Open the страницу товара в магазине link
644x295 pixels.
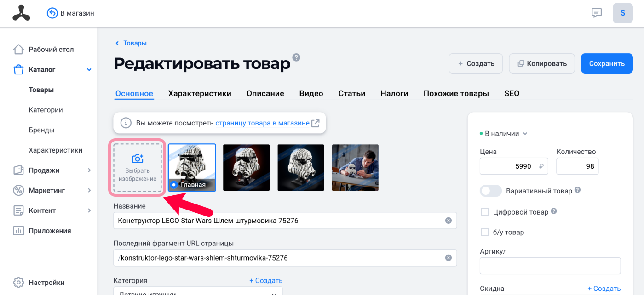262,123
